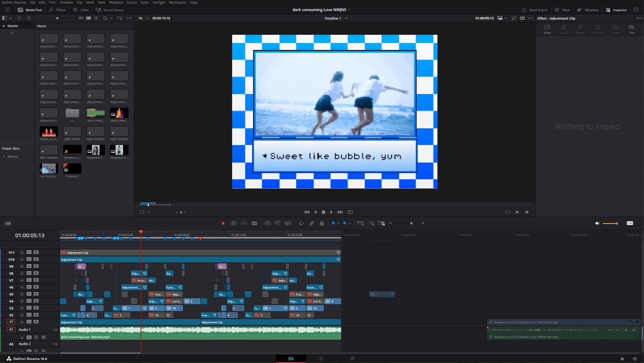The width and height of the screenshot is (644, 363).
Task: Open the Playback menu
Action: pyautogui.click(x=116, y=3)
